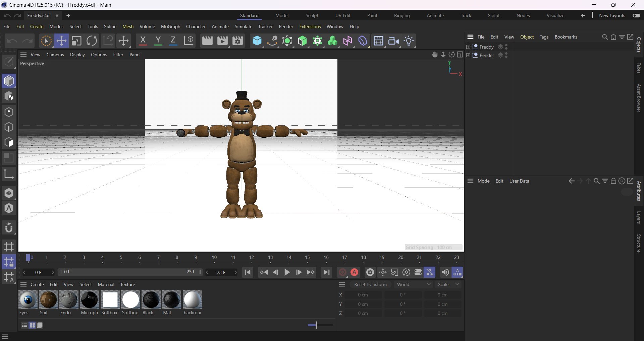Click the Live Selection tool
This screenshot has height=341, width=644.
[x=46, y=41]
